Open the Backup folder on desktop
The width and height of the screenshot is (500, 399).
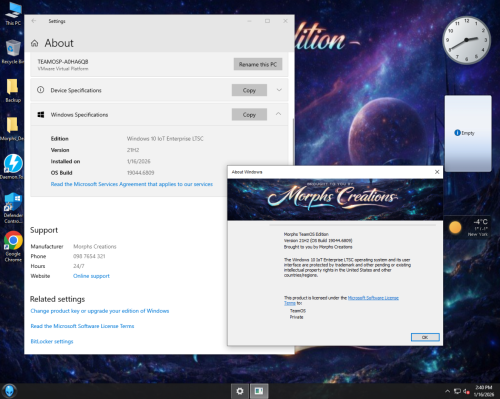coord(13,90)
